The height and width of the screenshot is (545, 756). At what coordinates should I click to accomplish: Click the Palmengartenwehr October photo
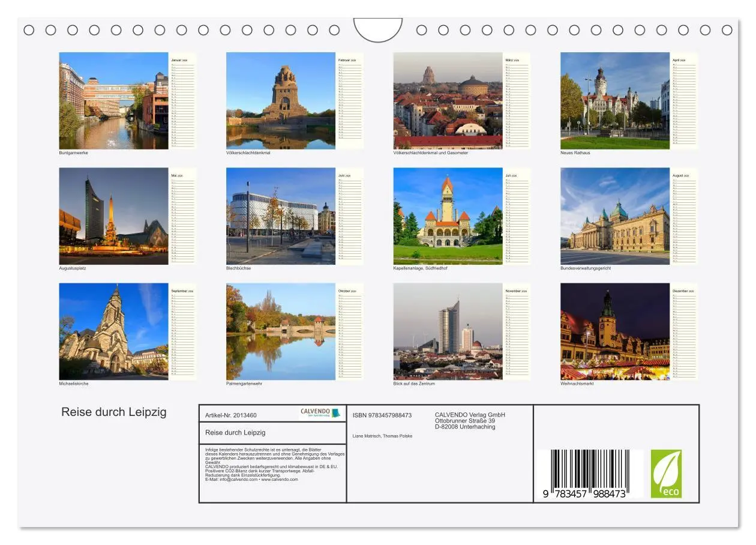coord(281,331)
